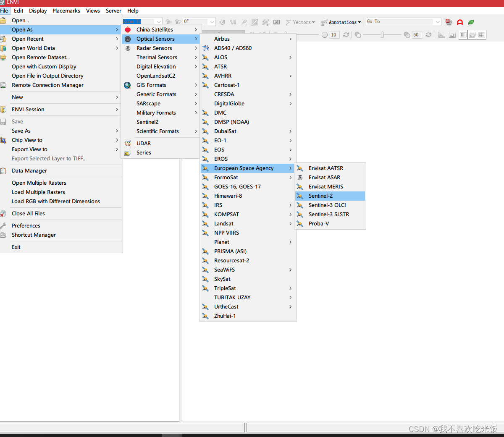This screenshot has width=504, height=437.
Task: Select NPP VIIRS entry
Action: (248, 233)
